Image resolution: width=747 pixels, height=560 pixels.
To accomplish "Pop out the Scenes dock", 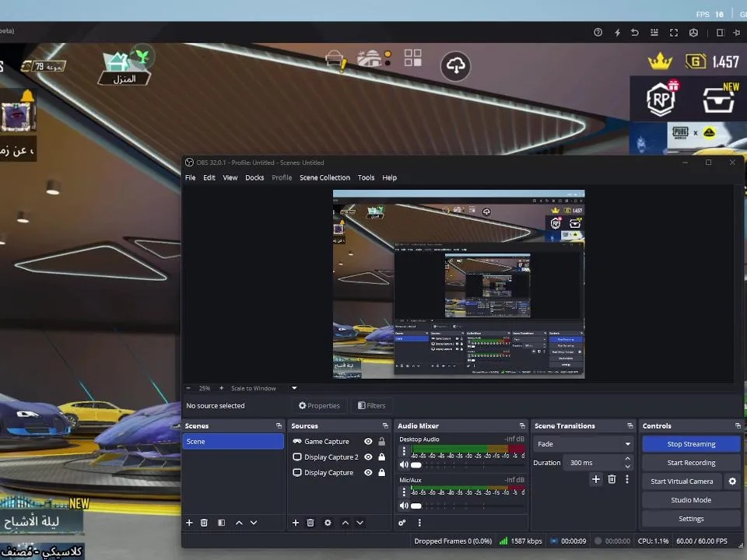I will tap(279, 425).
